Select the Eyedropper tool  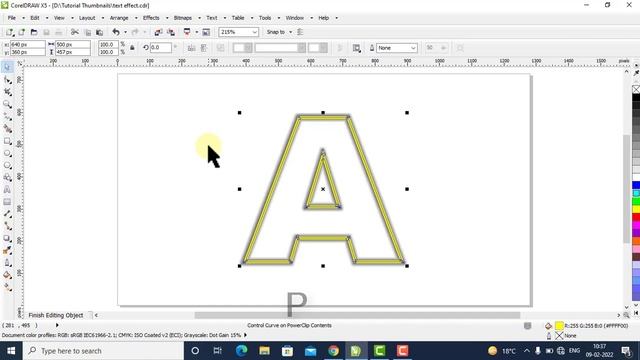point(7,251)
